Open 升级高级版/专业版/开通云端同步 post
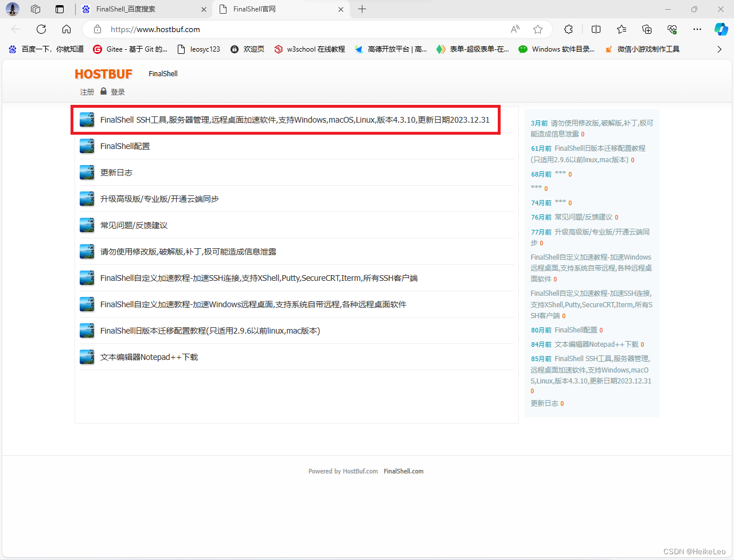Image resolution: width=734 pixels, height=560 pixels. pos(159,199)
